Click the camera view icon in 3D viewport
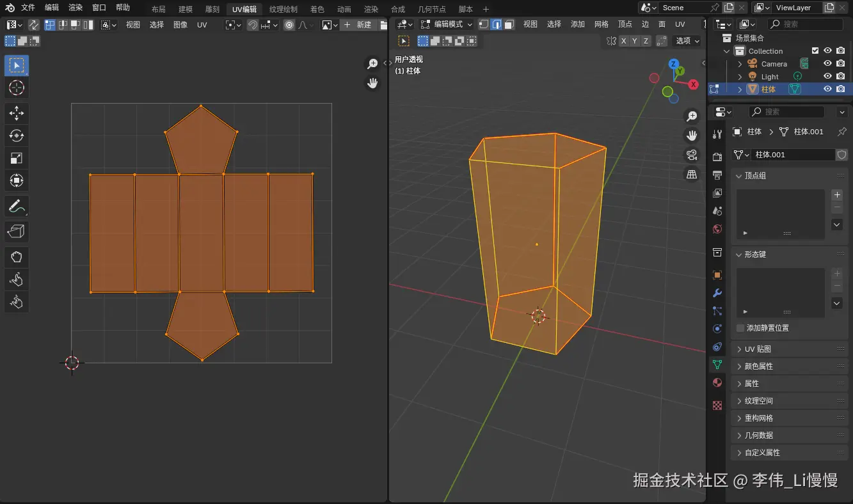 (x=692, y=155)
